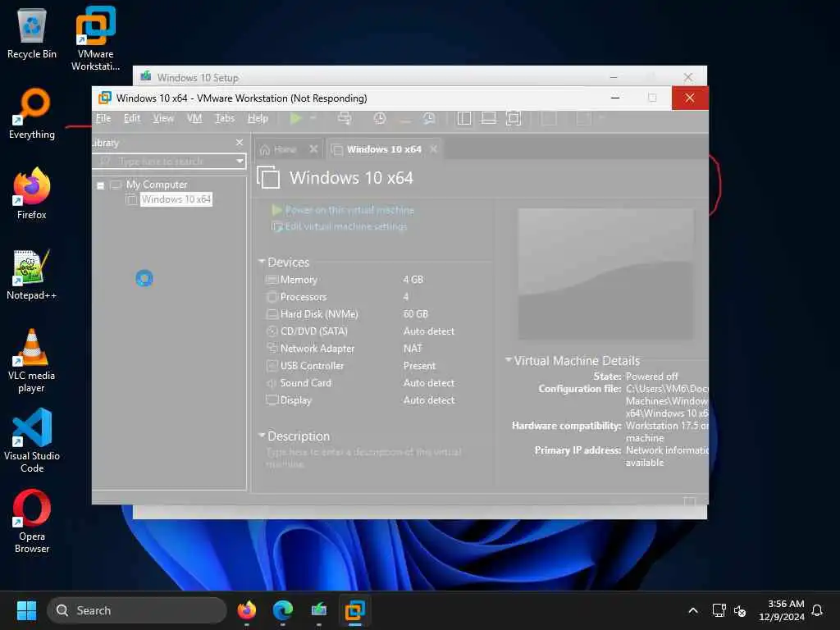Show hidden system tray icons
Screen dimensions: 840x630
(692, 610)
